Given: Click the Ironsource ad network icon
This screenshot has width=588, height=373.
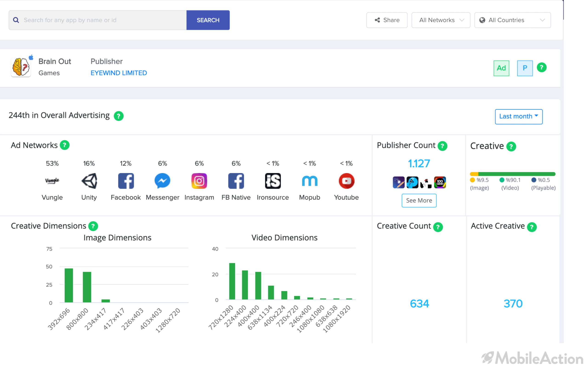Looking at the screenshot, I should click(273, 181).
